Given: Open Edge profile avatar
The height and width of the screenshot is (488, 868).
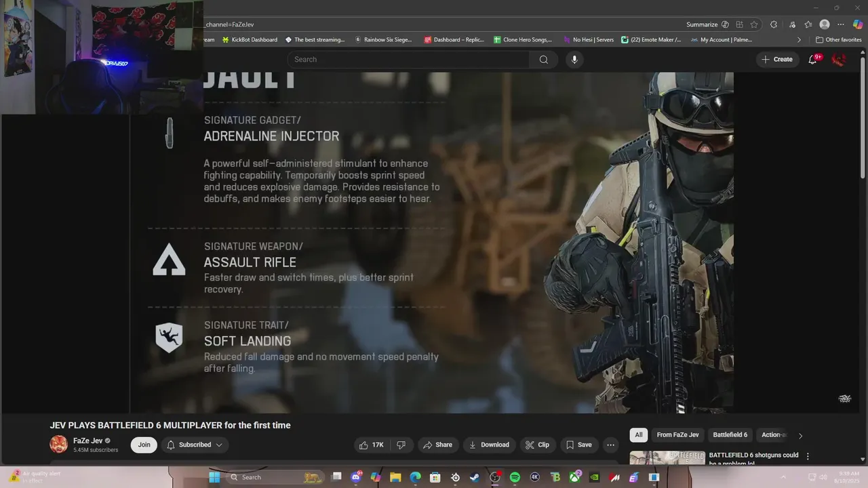Looking at the screenshot, I should [825, 24].
